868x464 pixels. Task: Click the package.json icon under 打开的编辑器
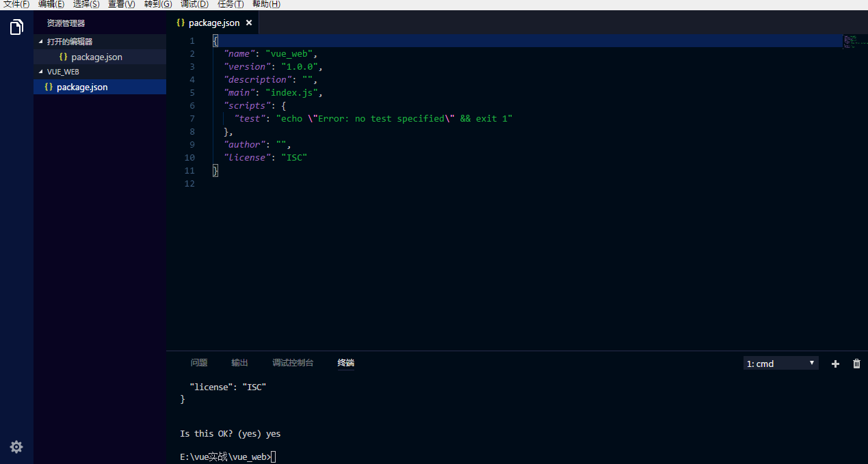[x=64, y=57]
